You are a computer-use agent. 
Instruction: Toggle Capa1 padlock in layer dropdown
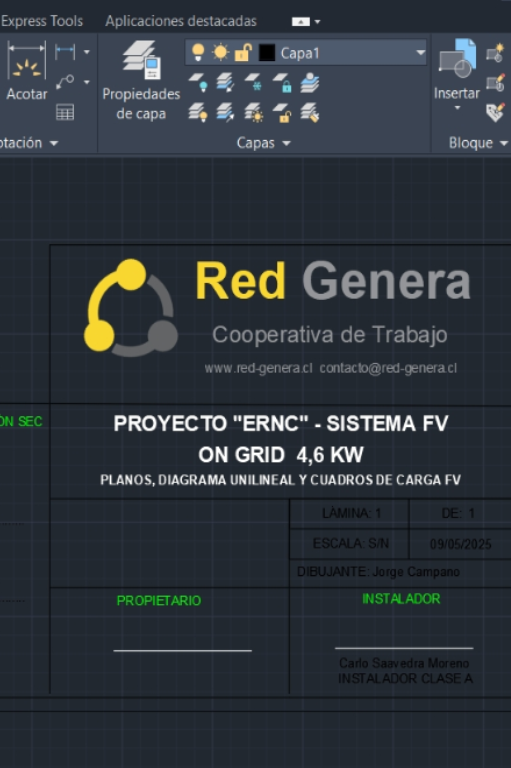pyautogui.click(x=243, y=52)
